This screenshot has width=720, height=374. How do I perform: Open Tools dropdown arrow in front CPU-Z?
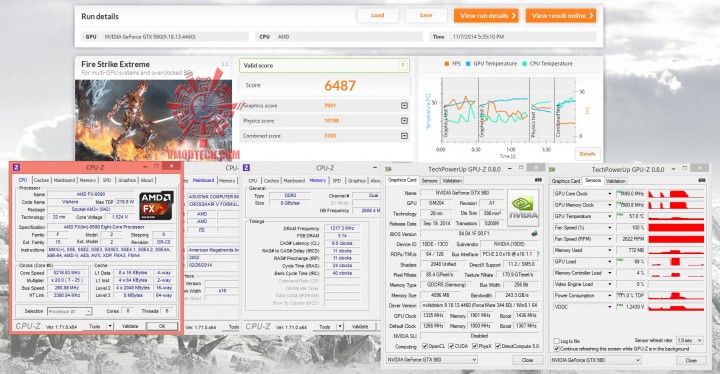point(110,326)
